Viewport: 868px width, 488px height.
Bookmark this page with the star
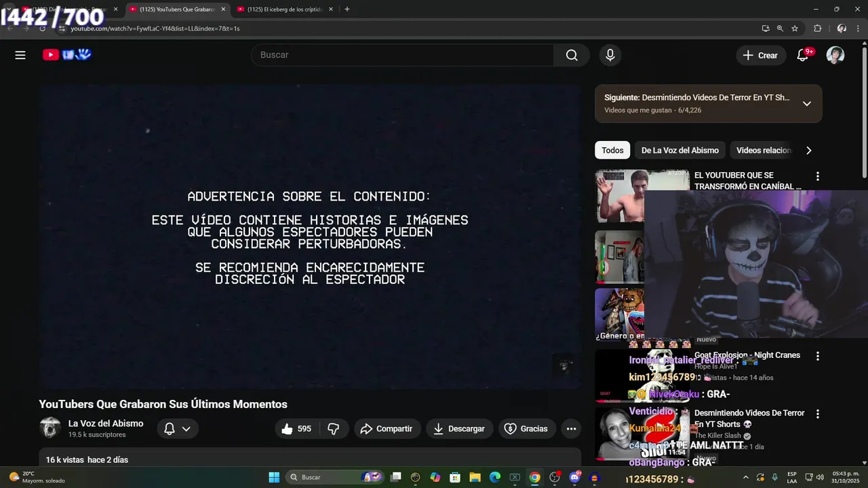(x=795, y=28)
